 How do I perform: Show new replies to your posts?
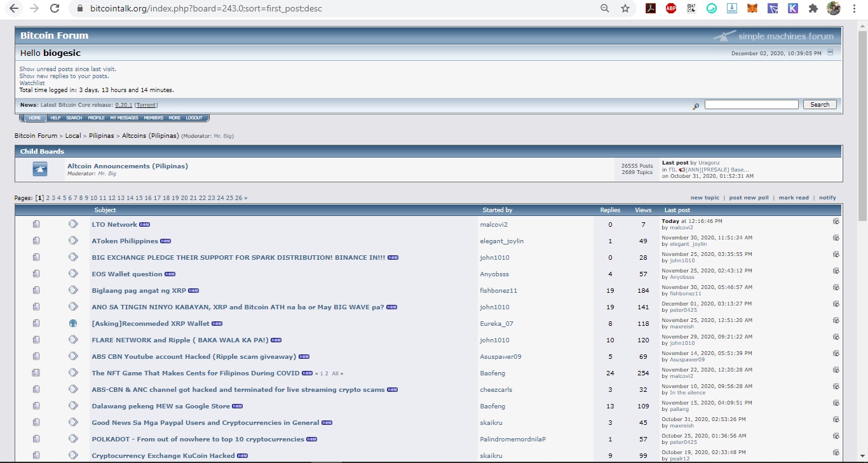point(64,76)
